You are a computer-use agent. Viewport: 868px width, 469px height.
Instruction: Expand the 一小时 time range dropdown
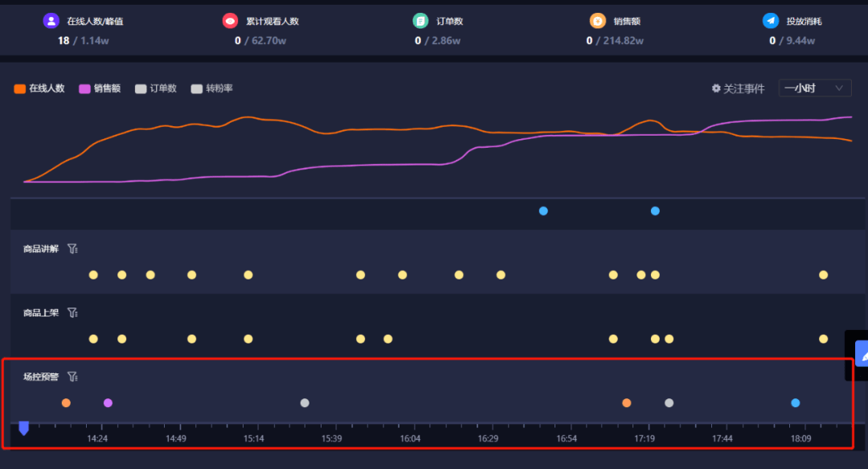pos(815,88)
